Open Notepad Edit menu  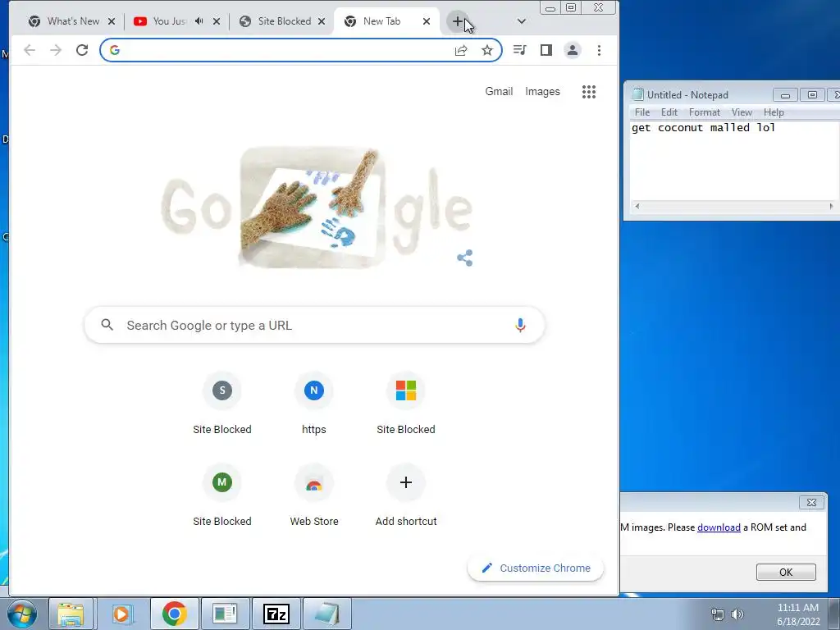pos(669,112)
